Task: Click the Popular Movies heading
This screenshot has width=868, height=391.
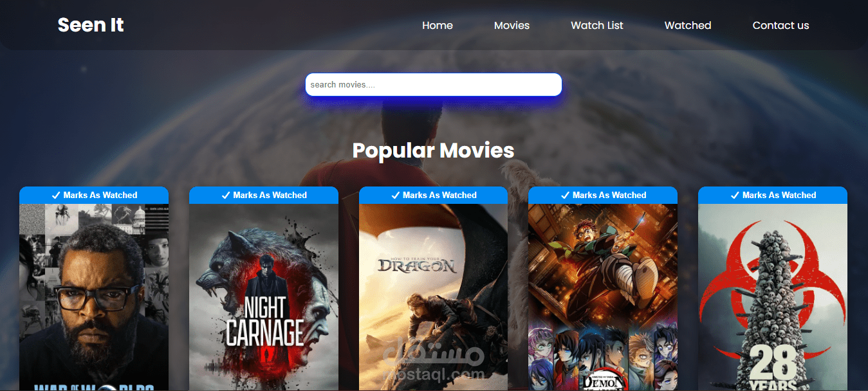Action: pos(433,150)
